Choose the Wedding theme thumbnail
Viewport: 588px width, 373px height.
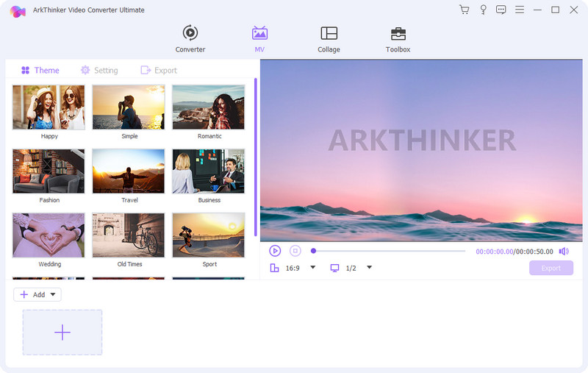49,235
